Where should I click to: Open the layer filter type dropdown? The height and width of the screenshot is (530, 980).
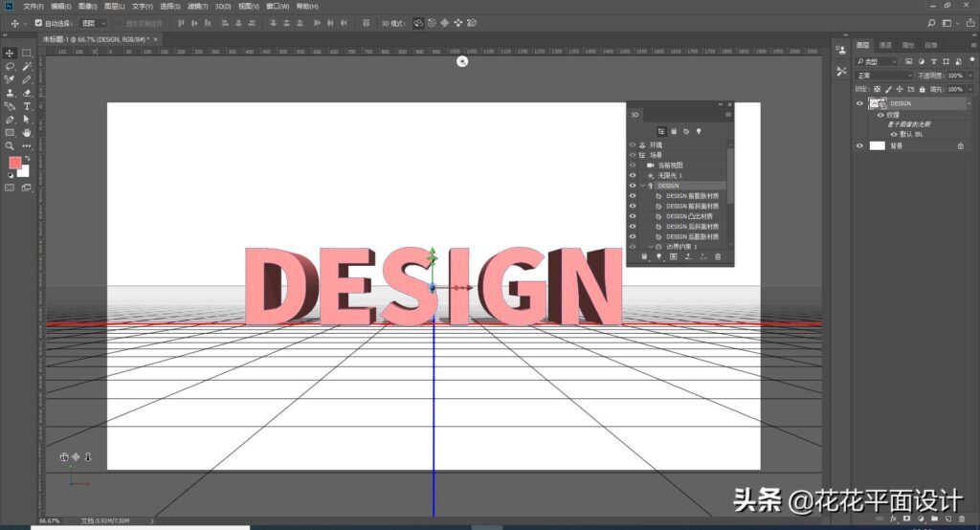tap(877, 61)
